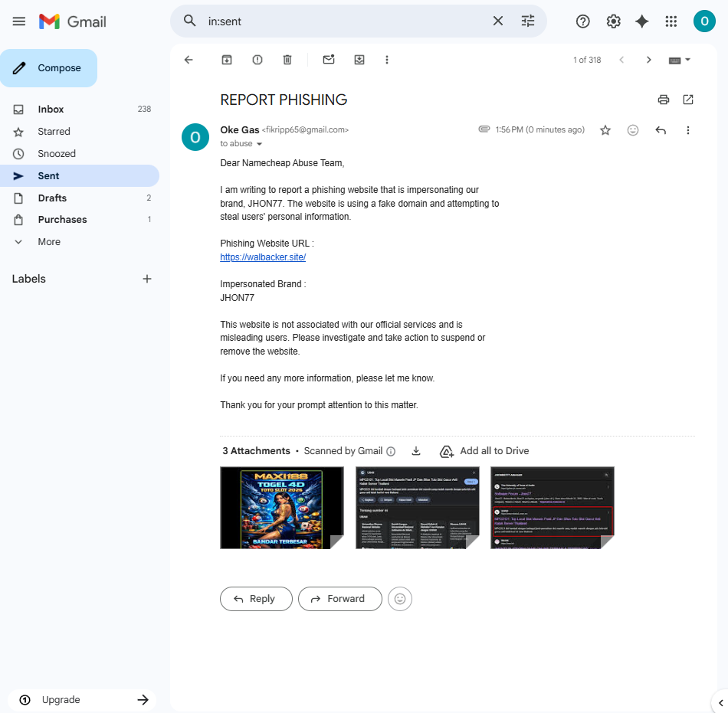This screenshot has height=713, width=728.
Task: Move the email to Inbox icon
Action: pos(359,60)
